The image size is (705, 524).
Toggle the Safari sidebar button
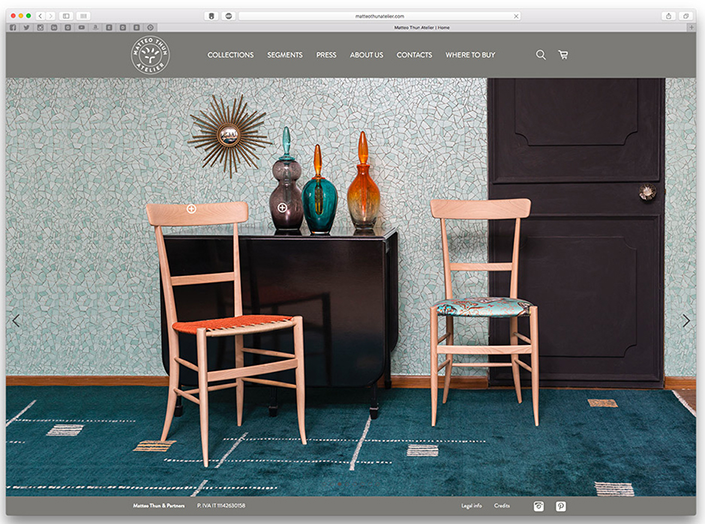[x=65, y=16]
